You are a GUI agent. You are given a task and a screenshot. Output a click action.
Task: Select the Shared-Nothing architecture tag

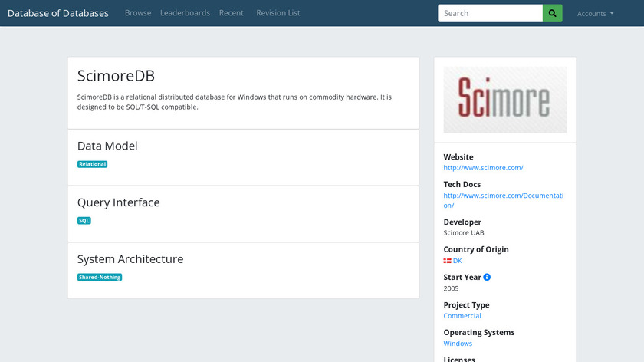click(x=100, y=277)
